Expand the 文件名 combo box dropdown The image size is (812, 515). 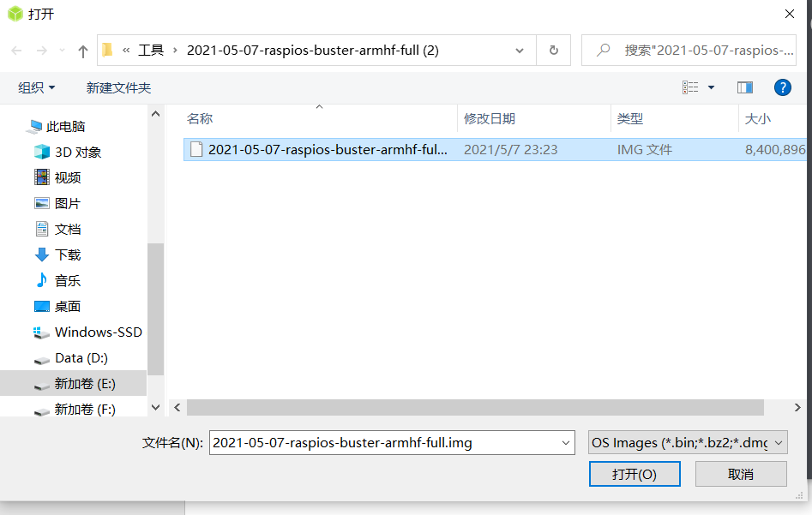pyautogui.click(x=566, y=443)
